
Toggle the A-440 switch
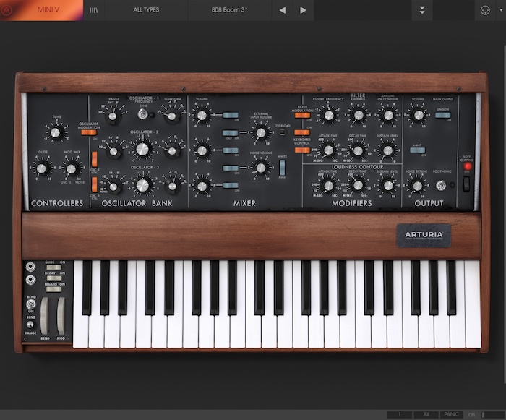tap(418, 150)
